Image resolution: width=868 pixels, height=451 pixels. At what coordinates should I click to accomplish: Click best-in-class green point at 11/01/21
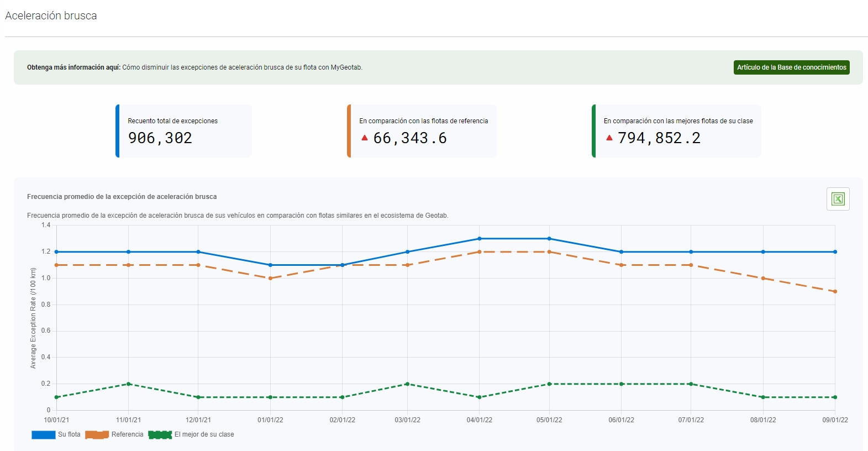[128, 384]
